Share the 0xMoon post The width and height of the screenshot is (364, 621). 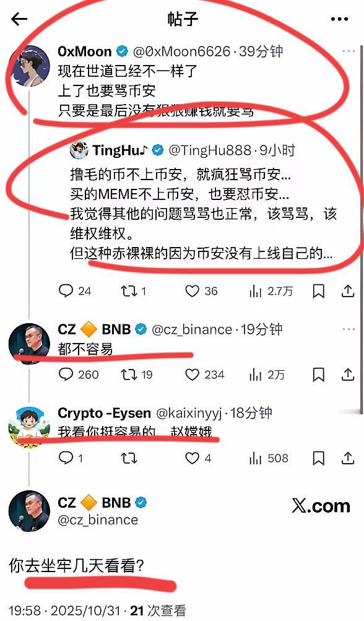point(347,291)
